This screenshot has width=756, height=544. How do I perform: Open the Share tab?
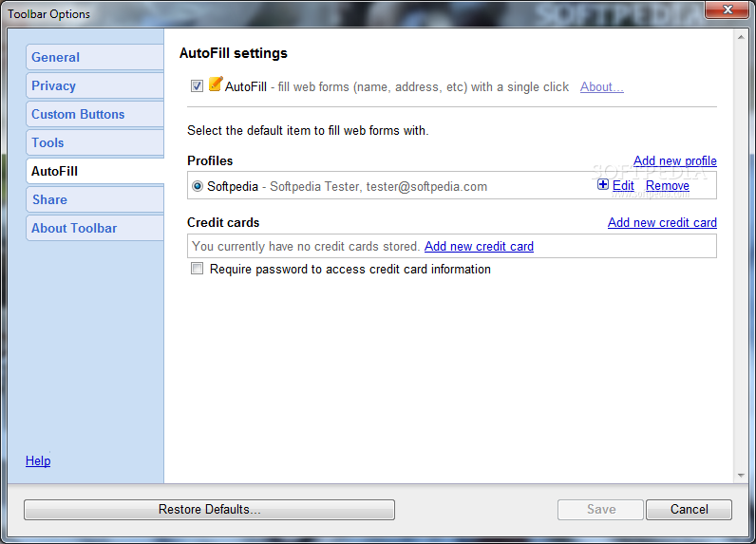click(95, 199)
